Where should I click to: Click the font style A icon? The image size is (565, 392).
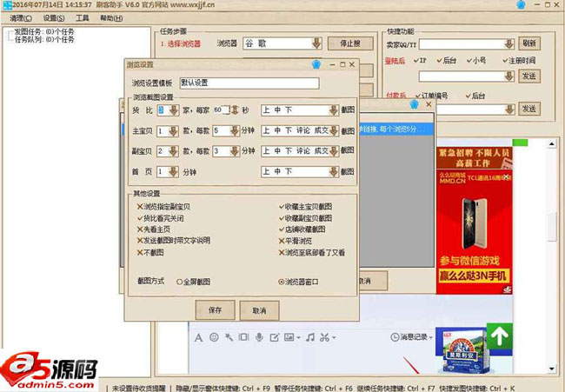pyautogui.click(x=198, y=338)
